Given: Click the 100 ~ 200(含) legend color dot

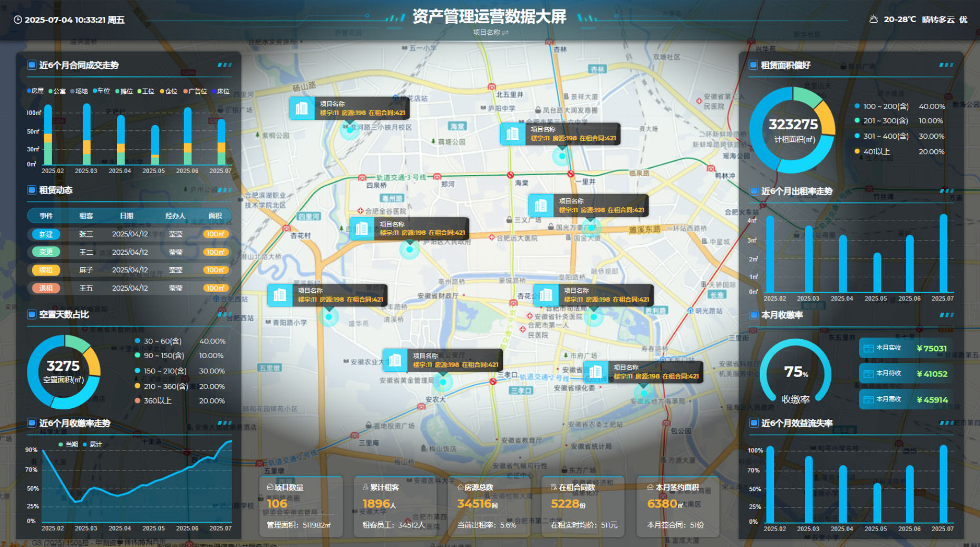Looking at the screenshot, I should [857, 106].
